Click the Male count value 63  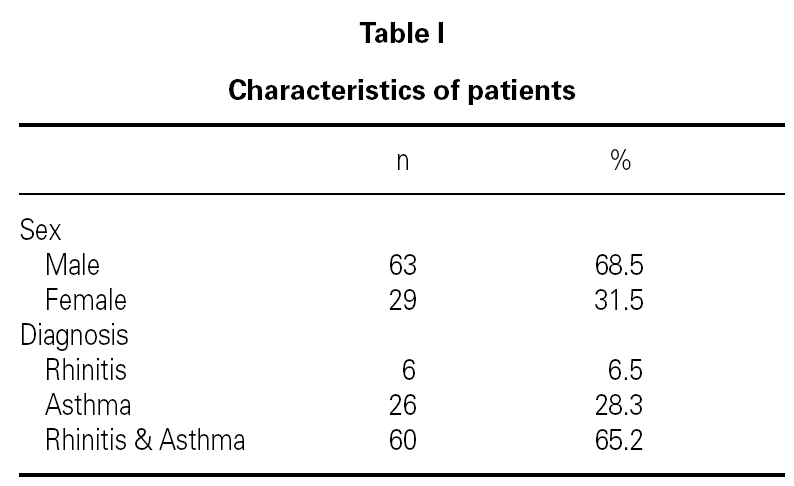402,266
